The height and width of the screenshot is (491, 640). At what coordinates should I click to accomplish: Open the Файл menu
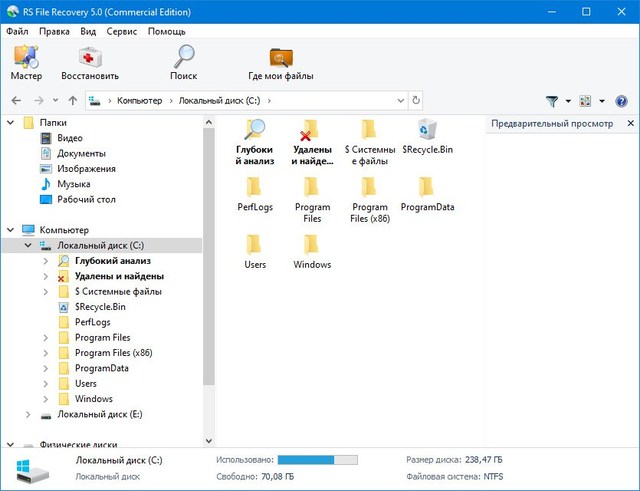click(x=17, y=31)
